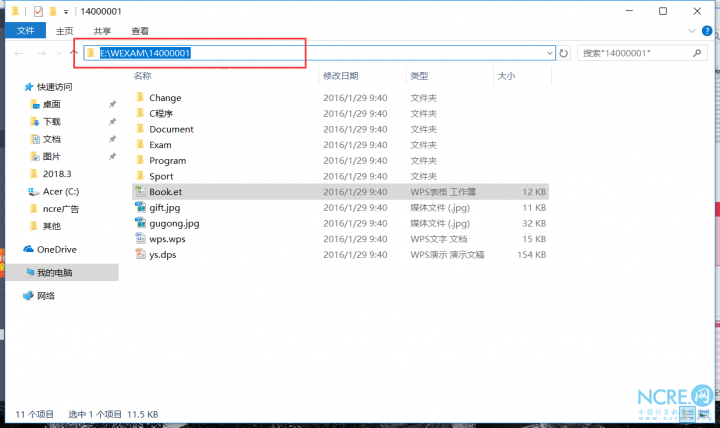Unpin 图片 using its pin icon
Screen dimensions: 720x428
pyautogui.click(x=112, y=157)
